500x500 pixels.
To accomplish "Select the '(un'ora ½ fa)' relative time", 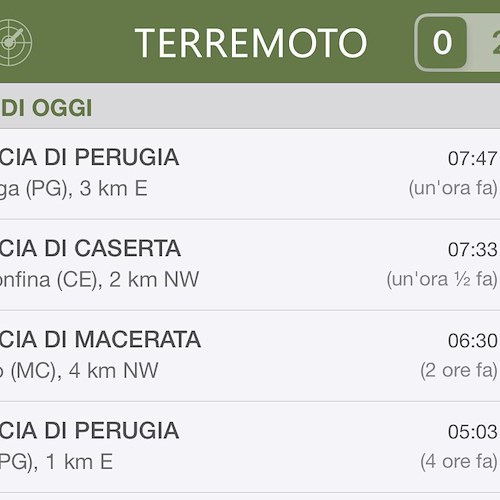I will click(442, 279).
